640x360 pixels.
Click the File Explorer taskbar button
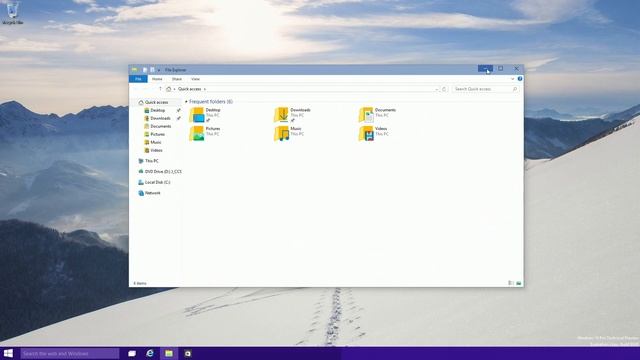coord(169,353)
